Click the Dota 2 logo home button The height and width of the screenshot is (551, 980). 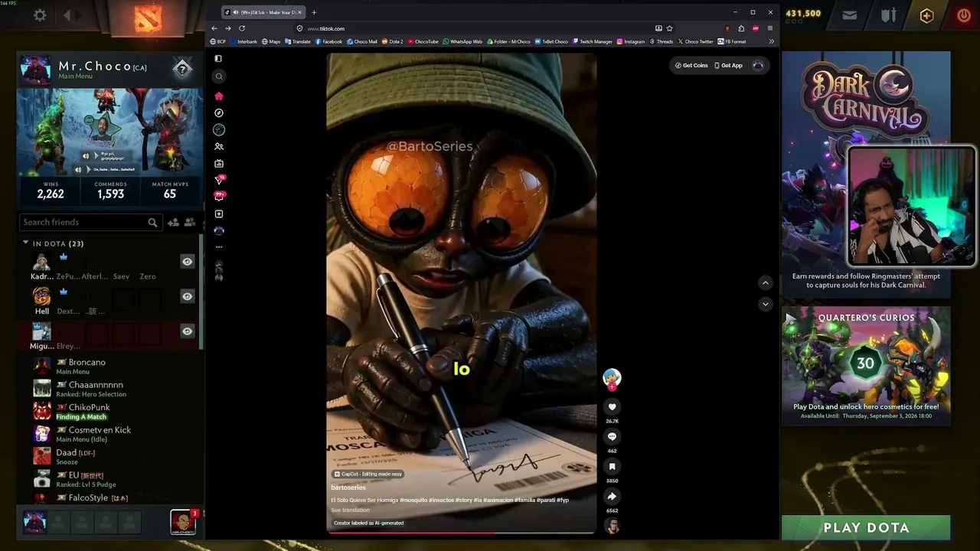click(x=148, y=18)
